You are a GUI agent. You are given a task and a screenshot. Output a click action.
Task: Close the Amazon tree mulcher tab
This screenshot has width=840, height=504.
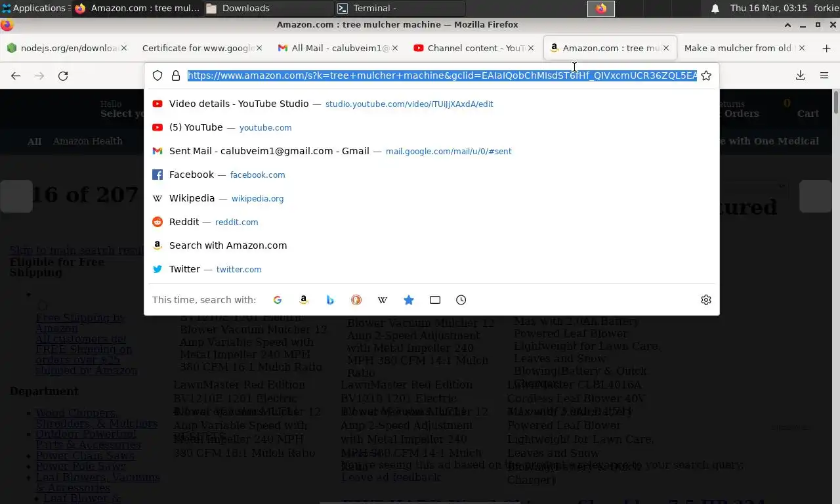pos(666,48)
